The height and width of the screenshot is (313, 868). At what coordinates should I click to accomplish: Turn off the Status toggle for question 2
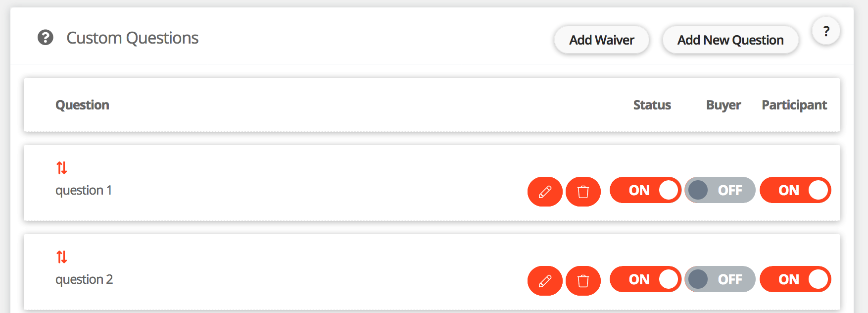tap(645, 279)
